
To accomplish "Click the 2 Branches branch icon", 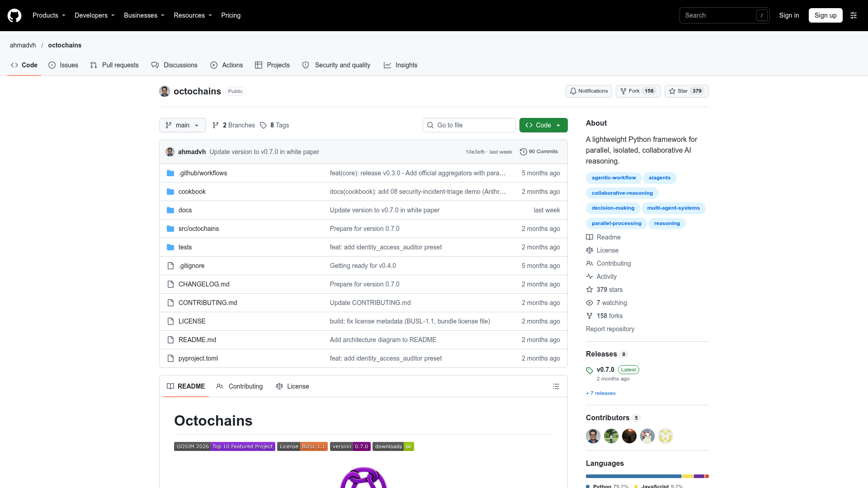I will pos(216,125).
